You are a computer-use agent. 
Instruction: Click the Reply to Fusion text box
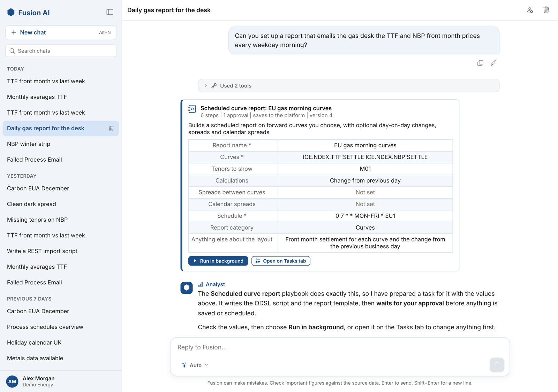click(x=340, y=347)
